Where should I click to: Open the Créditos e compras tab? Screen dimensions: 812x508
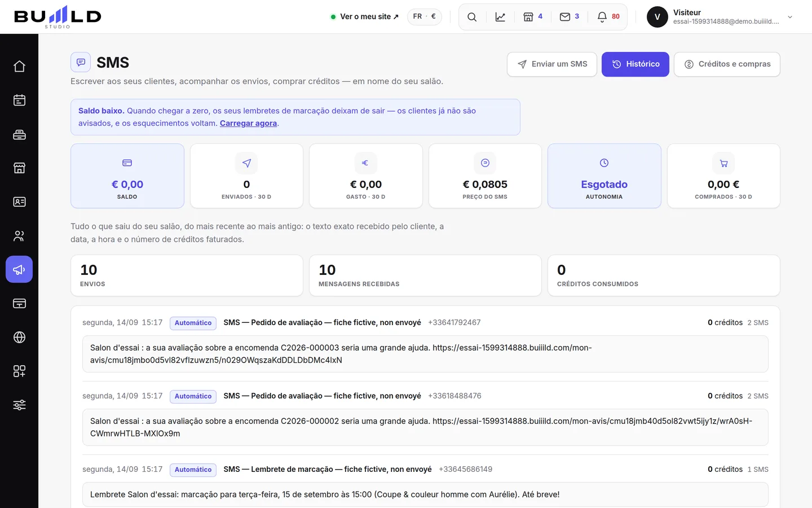727,64
